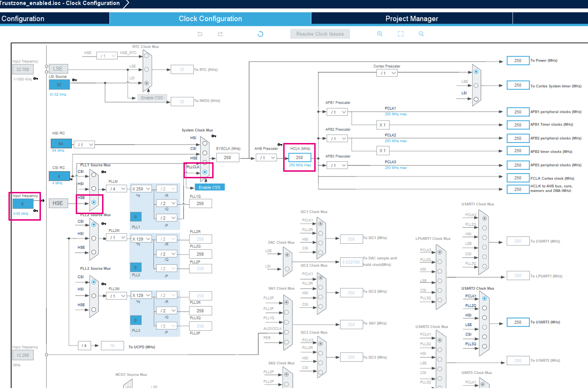Click the HCLK MHz input field
The image size is (588, 390).
[299, 157]
